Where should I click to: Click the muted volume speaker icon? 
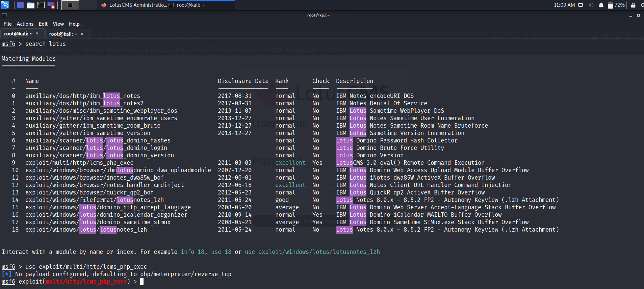pyautogui.click(x=591, y=5)
